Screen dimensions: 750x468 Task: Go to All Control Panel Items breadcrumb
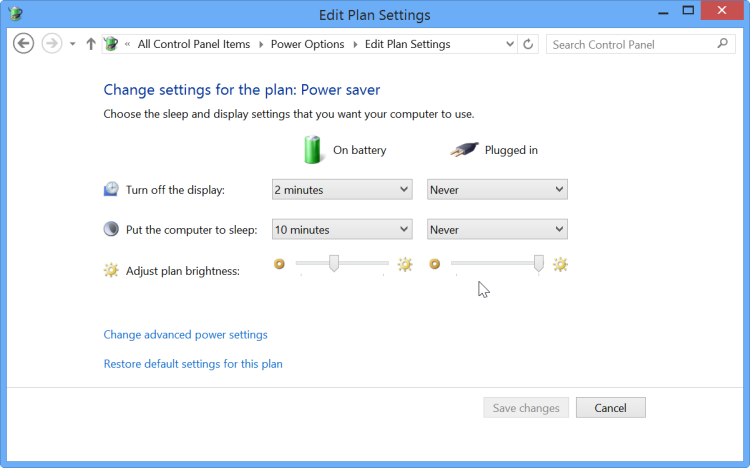tap(193, 44)
